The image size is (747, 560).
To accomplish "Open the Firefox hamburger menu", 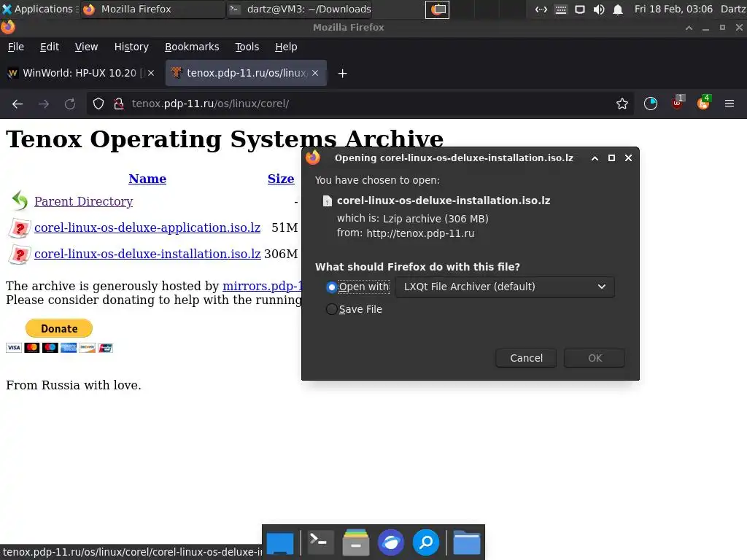I will coord(729,104).
